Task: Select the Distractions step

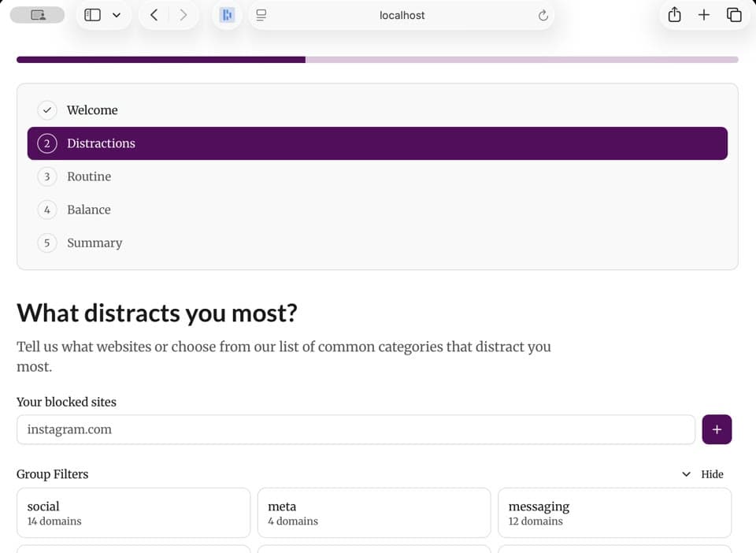Action: (377, 143)
